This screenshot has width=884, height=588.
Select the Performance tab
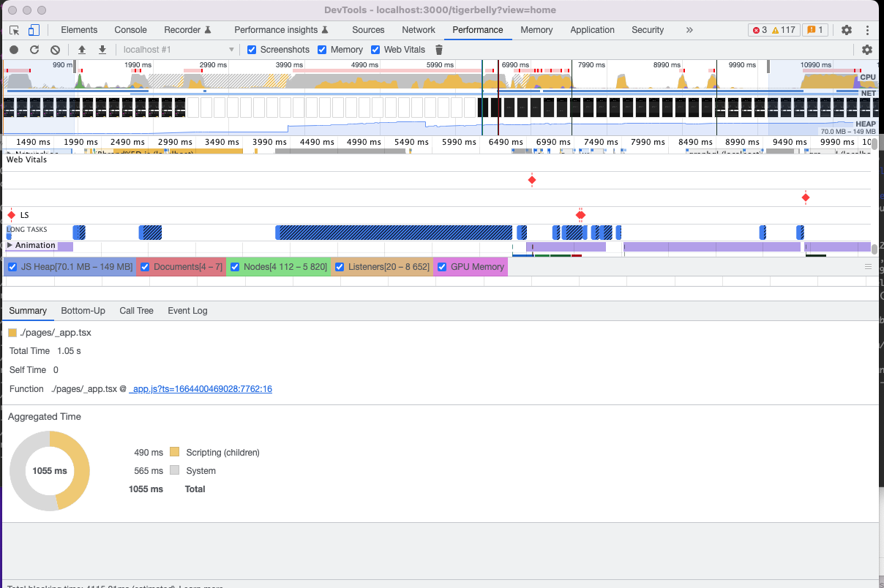click(478, 30)
